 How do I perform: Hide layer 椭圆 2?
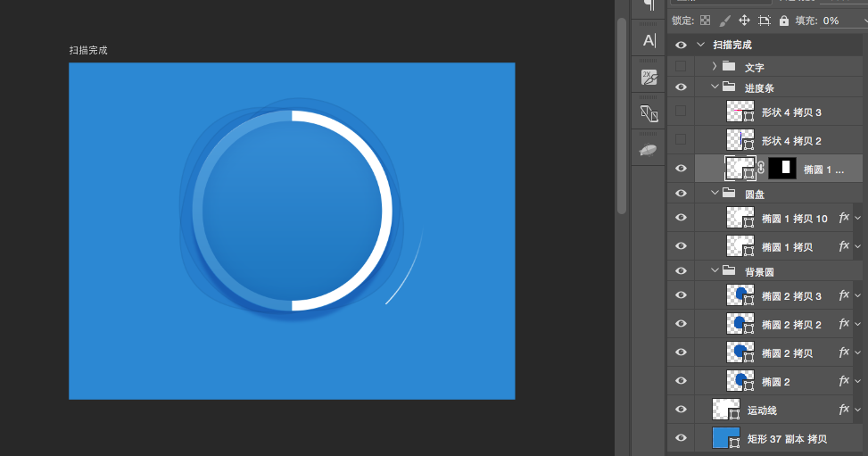coord(681,381)
